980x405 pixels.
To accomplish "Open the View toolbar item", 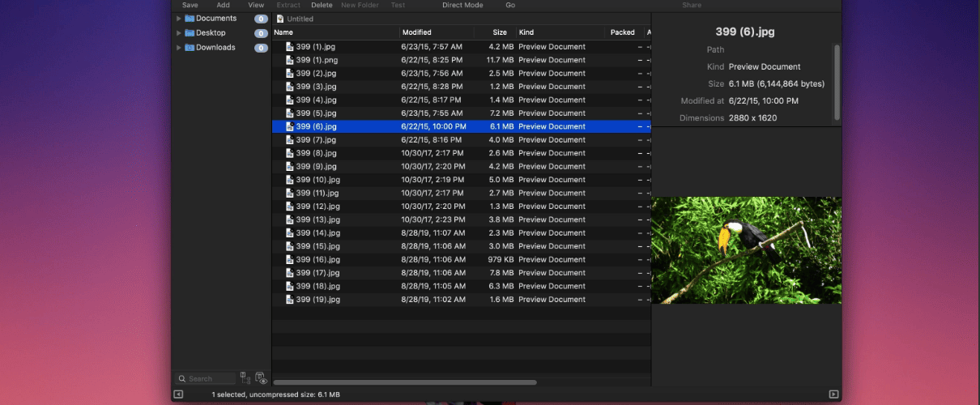I will point(256,5).
